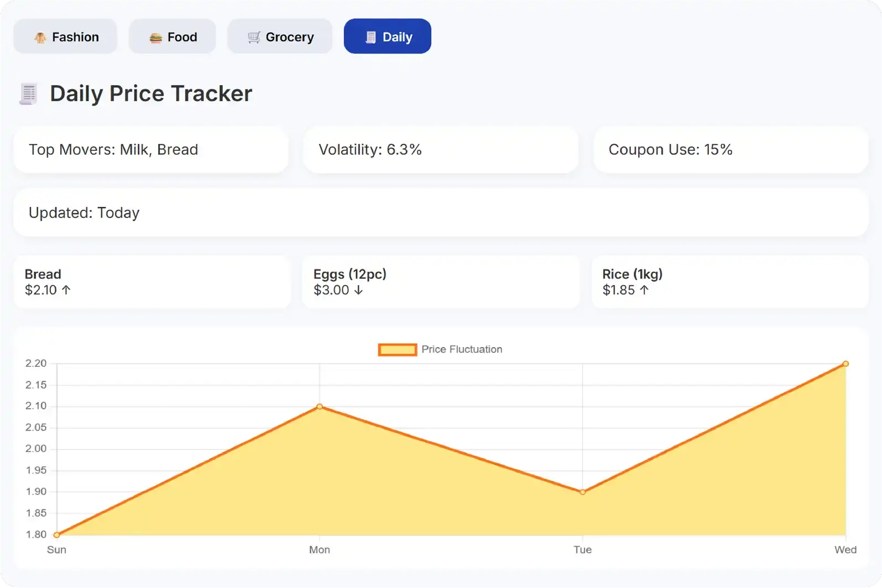This screenshot has width=882, height=588.
Task: Click the Tuesday data point at 1.90
Action: [583, 492]
